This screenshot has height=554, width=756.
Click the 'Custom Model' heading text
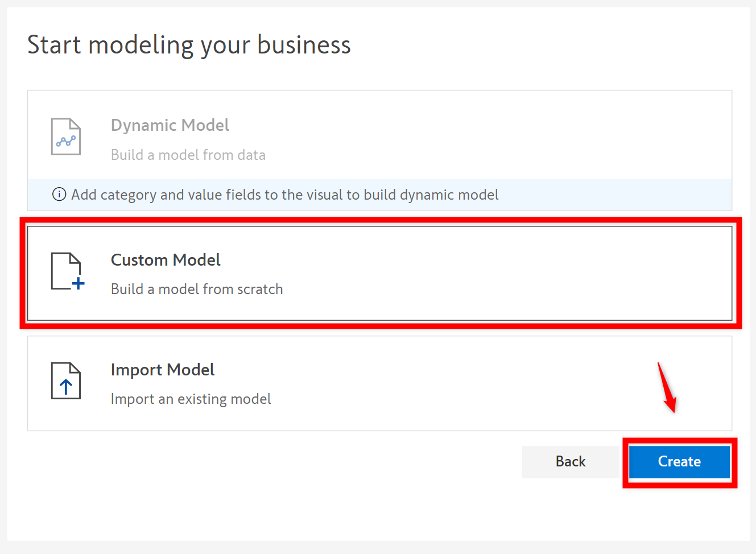166,260
